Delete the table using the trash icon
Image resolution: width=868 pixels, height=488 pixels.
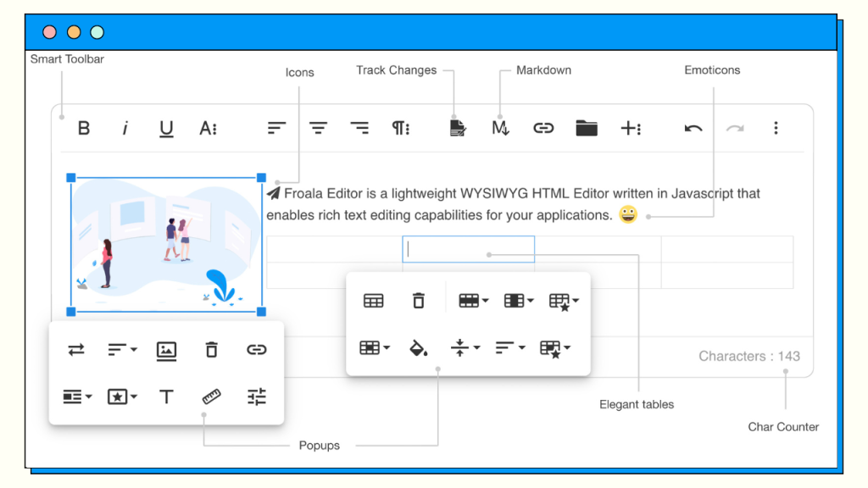419,300
